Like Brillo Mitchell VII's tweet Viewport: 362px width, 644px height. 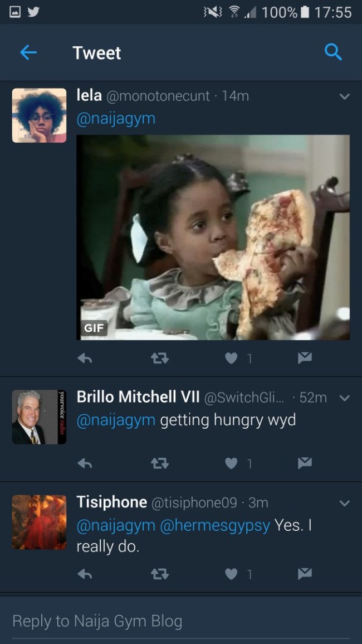click(x=232, y=463)
